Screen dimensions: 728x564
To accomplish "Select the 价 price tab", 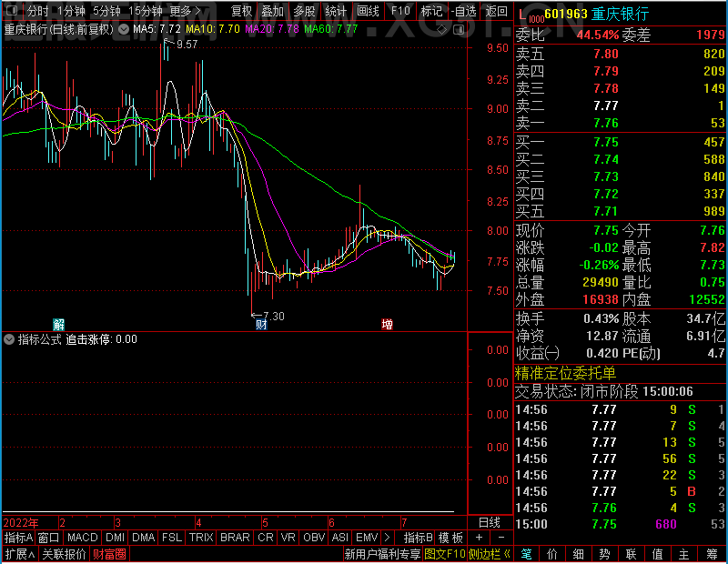I will click(552, 554).
